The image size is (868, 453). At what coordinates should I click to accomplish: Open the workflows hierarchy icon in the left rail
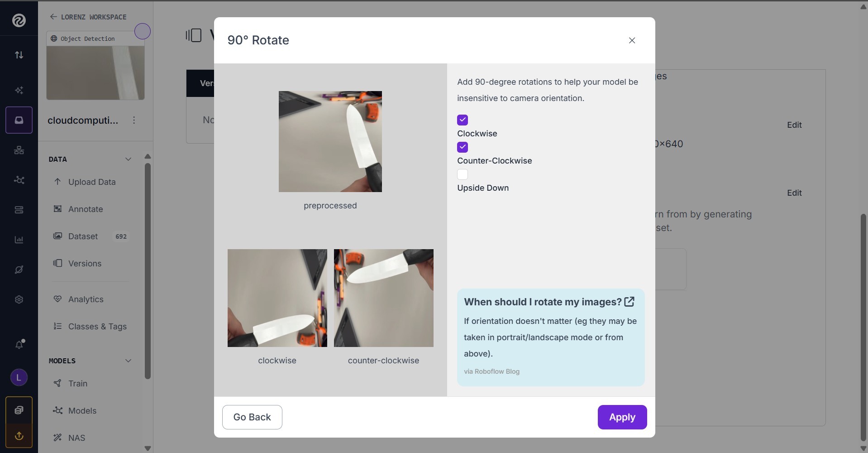click(x=19, y=150)
